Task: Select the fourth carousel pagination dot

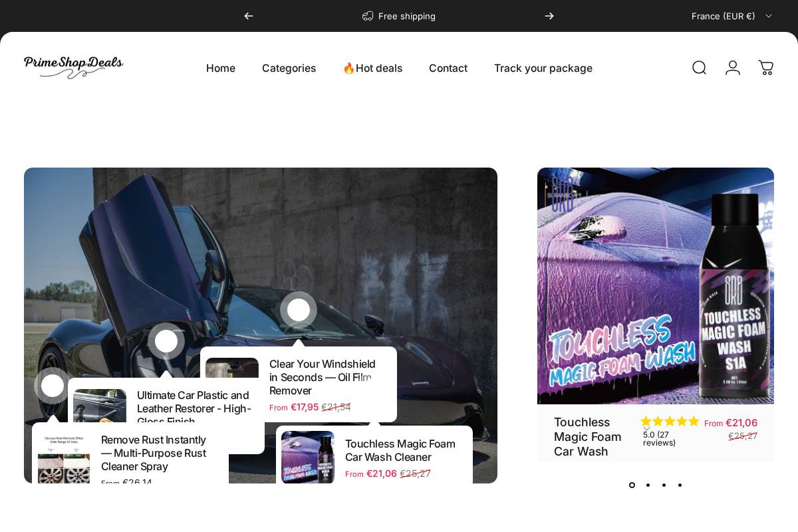Action: [680, 485]
